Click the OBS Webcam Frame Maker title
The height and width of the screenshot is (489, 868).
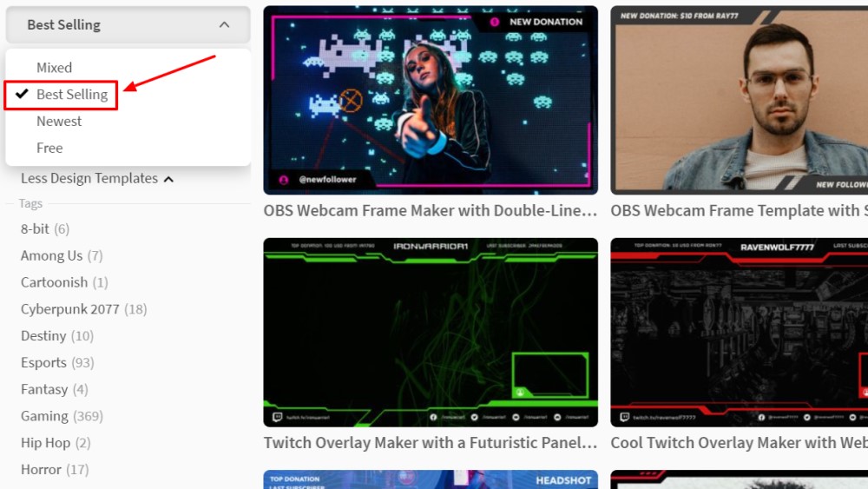click(431, 211)
